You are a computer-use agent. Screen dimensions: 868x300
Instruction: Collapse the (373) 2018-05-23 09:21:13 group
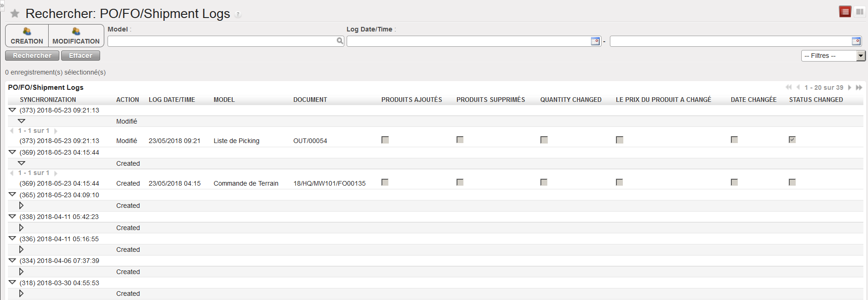click(13, 110)
